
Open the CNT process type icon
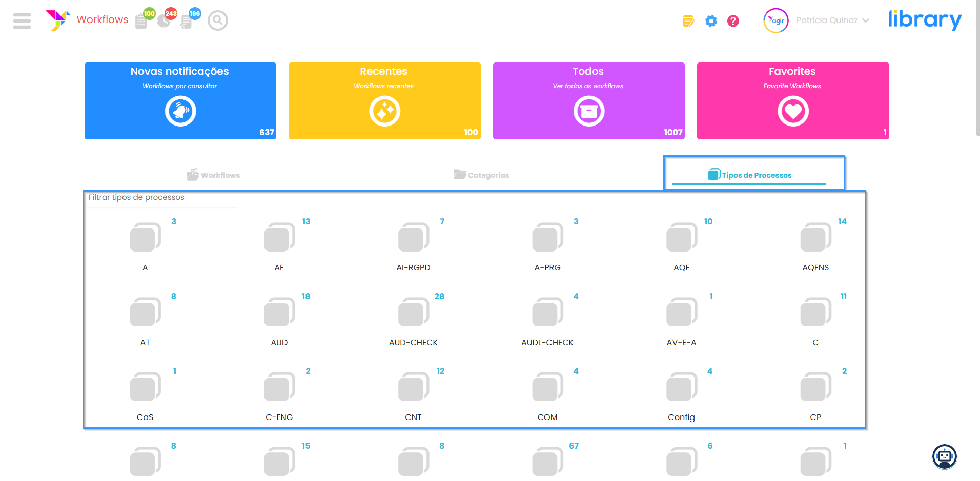click(414, 387)
